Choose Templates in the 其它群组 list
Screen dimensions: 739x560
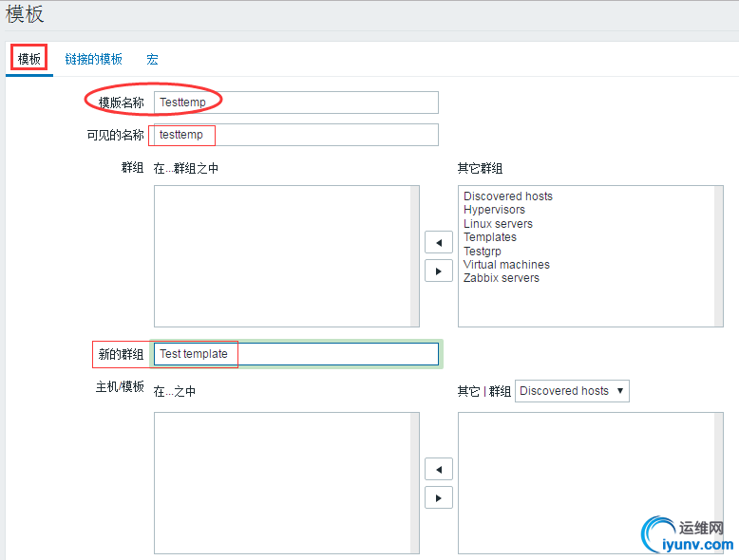490,237
